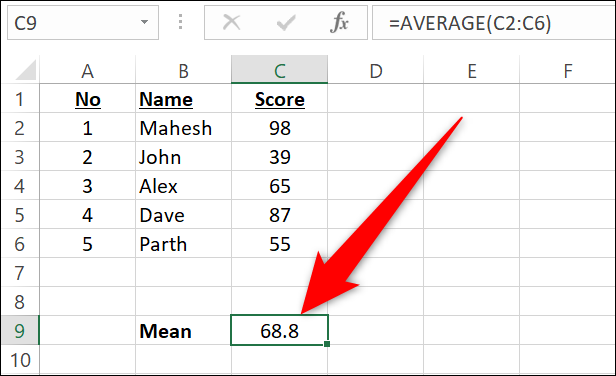Select No cell in Alex's row
Viewport: 616px width, 376px height.
point(88,185)
